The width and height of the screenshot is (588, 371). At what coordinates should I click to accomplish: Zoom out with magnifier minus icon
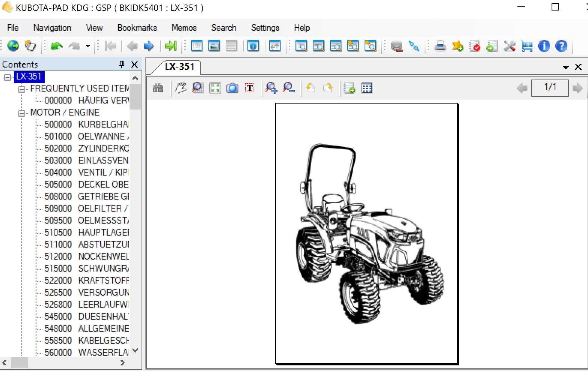(288, 88)
